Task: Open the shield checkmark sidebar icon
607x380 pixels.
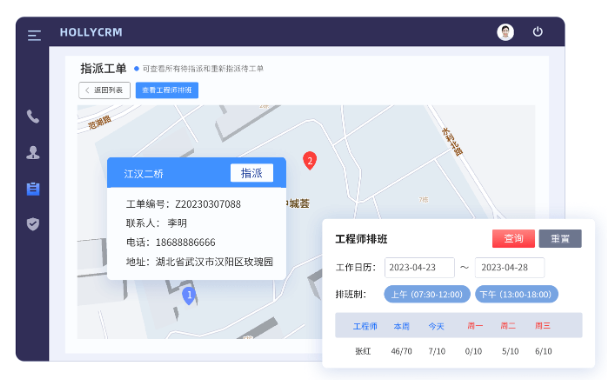Action: (33, 224)
